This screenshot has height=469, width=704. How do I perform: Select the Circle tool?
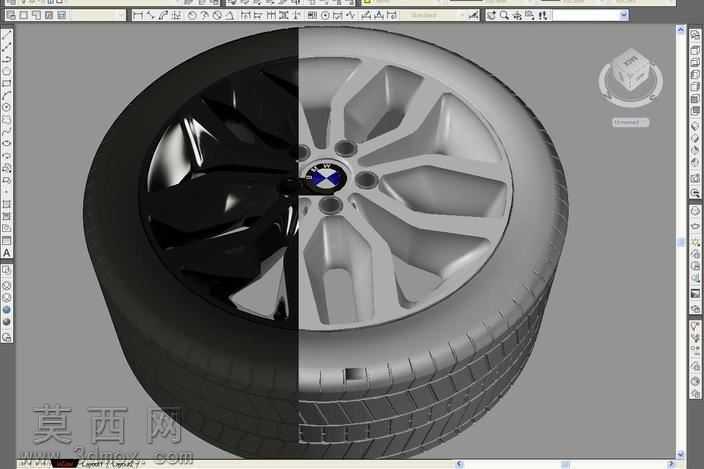click(7, 107)
